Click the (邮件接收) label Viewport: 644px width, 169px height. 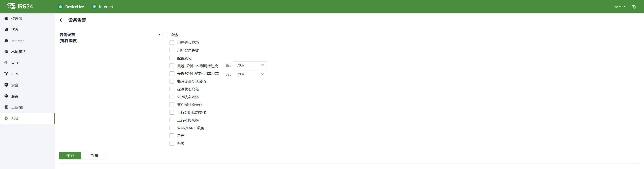(x=68, y=41)
